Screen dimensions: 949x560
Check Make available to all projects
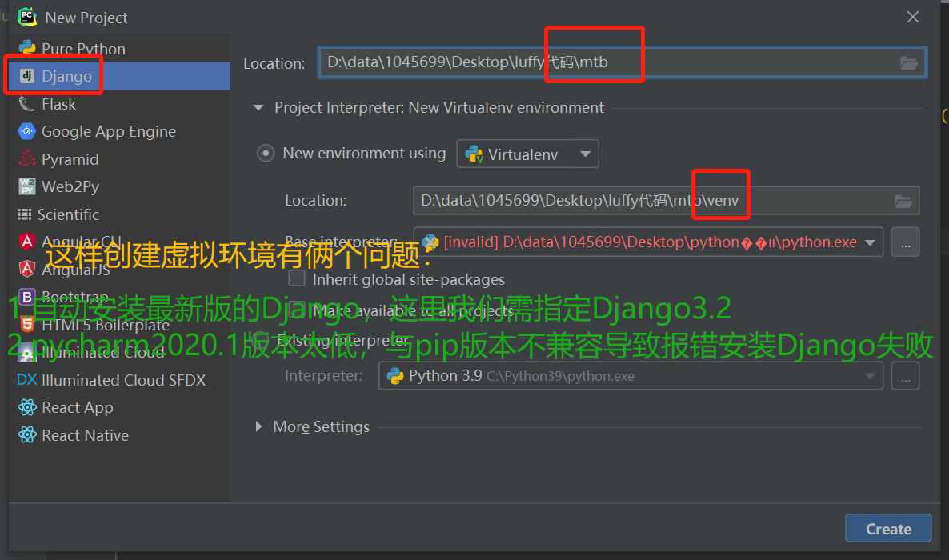pos(297,311)
